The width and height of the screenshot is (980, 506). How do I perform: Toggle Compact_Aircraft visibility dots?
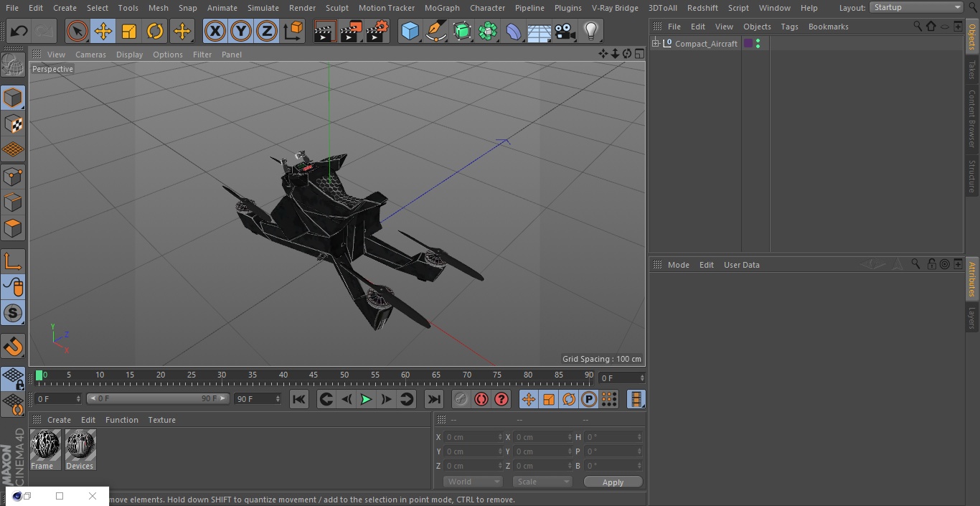[x=758, y=44]
